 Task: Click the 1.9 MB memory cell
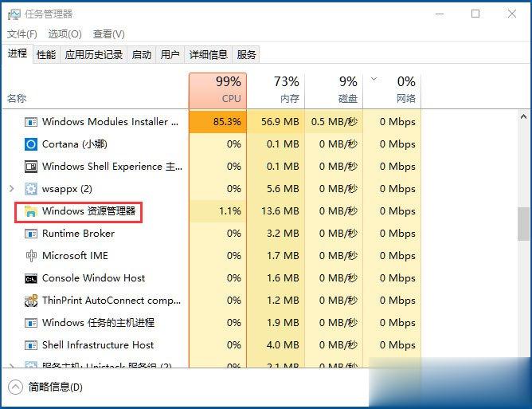pyautogui.click(x=276, y=323)
